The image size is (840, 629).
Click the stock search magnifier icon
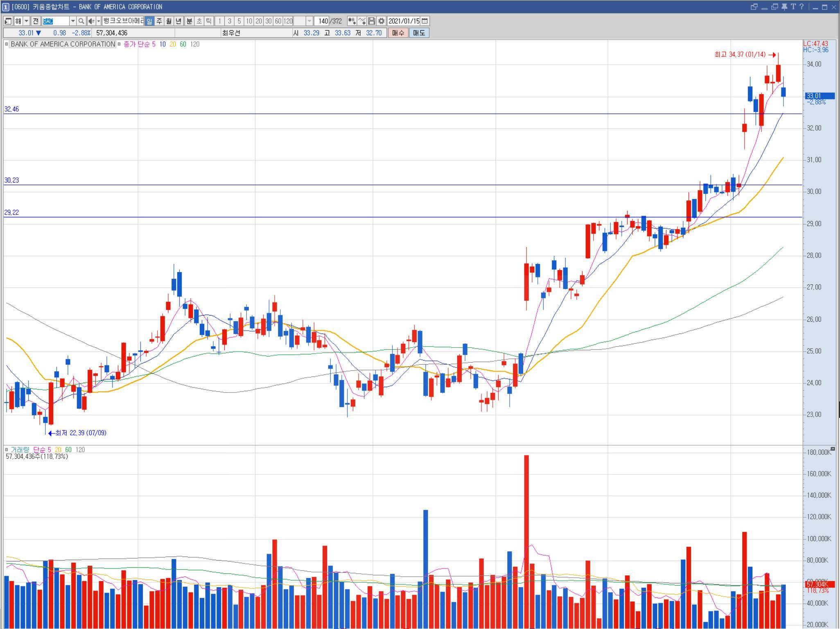coord(81,21)
